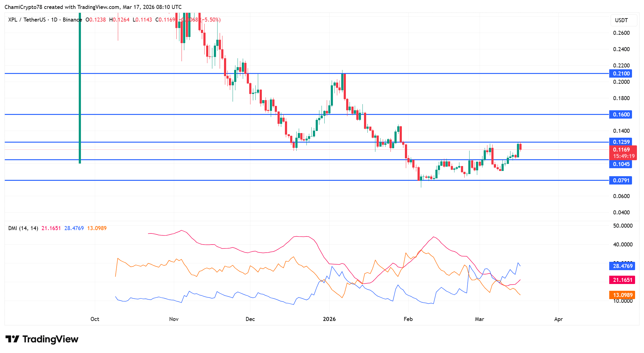
Task: Click the TradingView logo icon
Action: pos(12,339)
